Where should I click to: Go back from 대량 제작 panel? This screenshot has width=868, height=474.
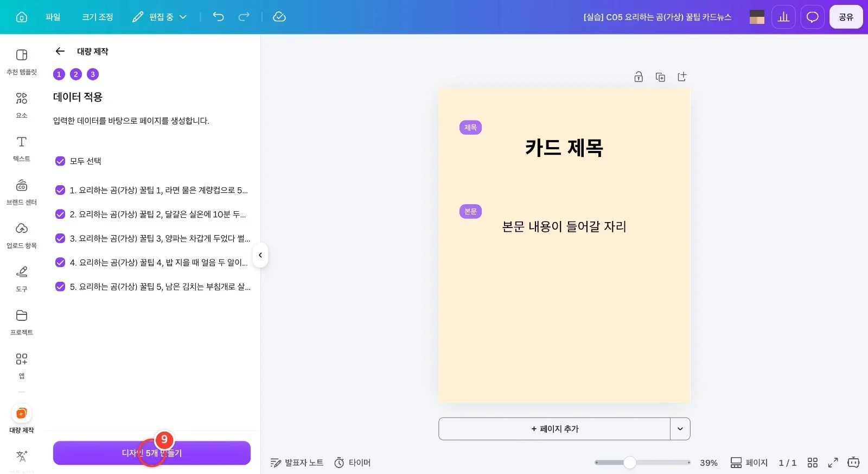60,51
